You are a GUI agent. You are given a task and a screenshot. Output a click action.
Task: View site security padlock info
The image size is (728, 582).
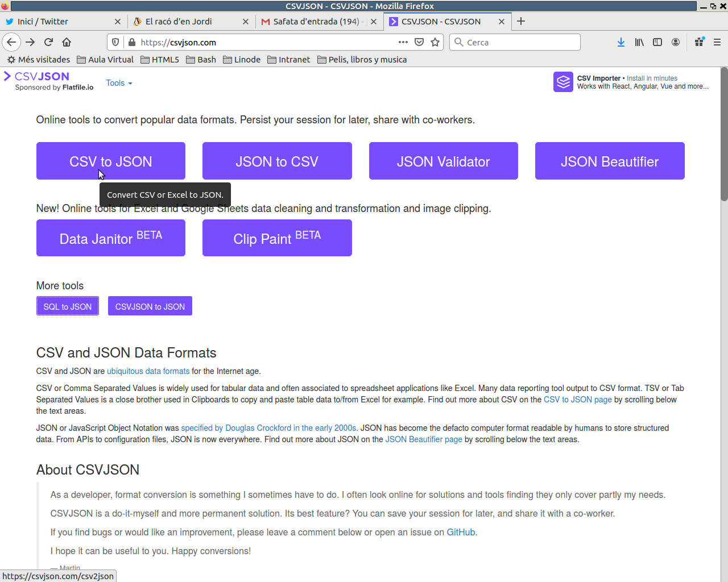[132, 42]
